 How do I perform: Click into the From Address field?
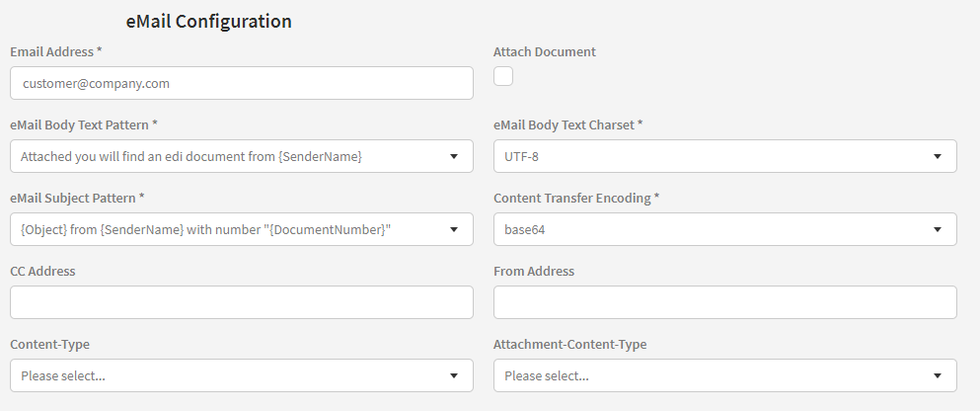(724, 302)
